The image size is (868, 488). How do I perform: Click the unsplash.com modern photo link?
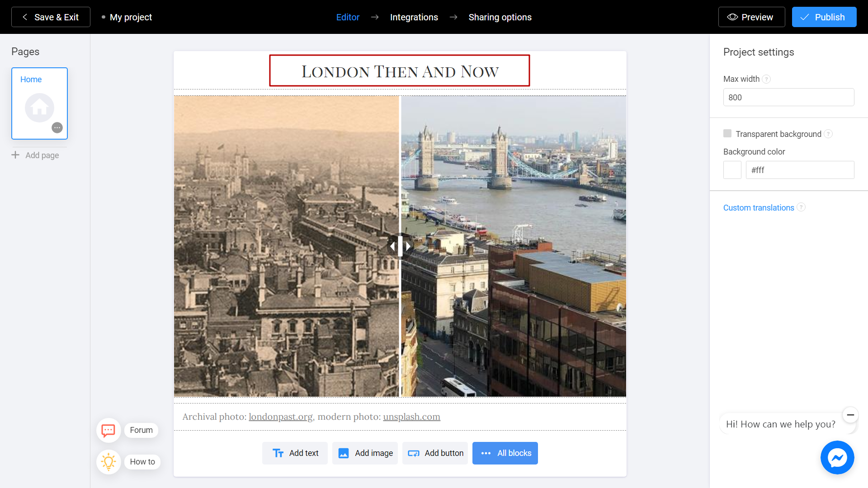point(411,417)
